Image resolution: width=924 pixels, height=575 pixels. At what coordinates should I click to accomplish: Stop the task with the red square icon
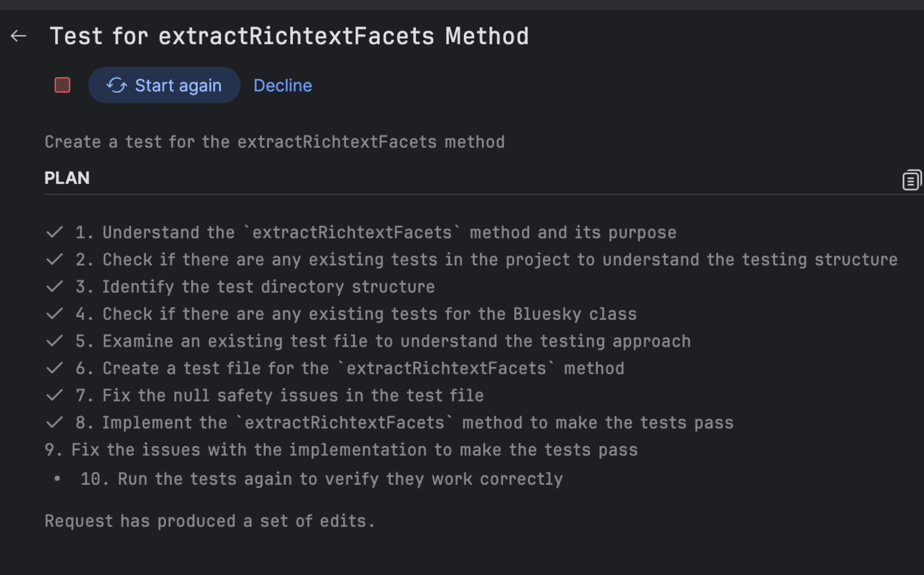(x=62, y=85)
